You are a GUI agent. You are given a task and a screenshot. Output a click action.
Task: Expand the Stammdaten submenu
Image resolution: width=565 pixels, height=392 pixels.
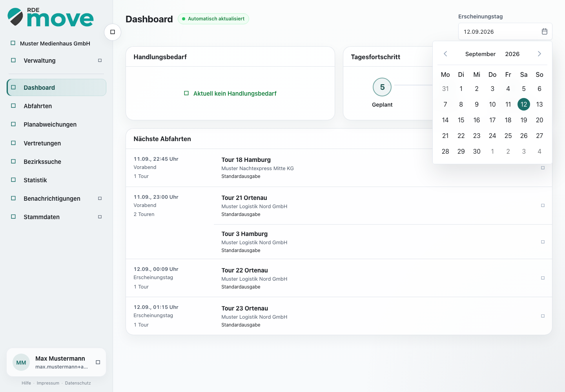tap(100, 217)
